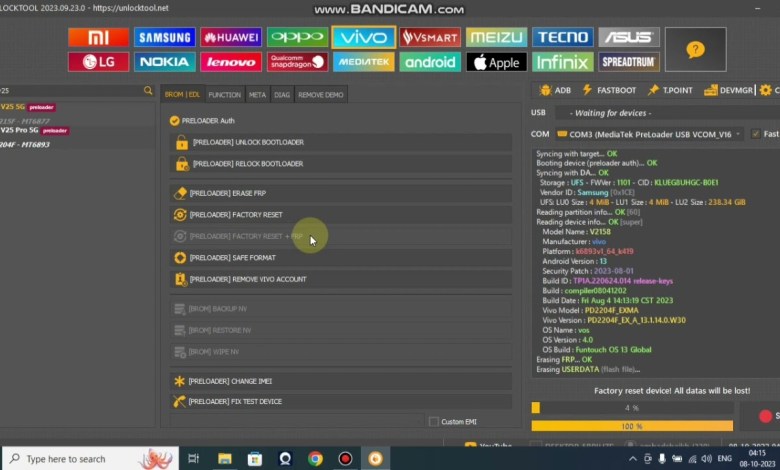Screen dimensions: 780x470
Task: Toggle the Fast checkbox beside COM port
Action: [755, 134]
